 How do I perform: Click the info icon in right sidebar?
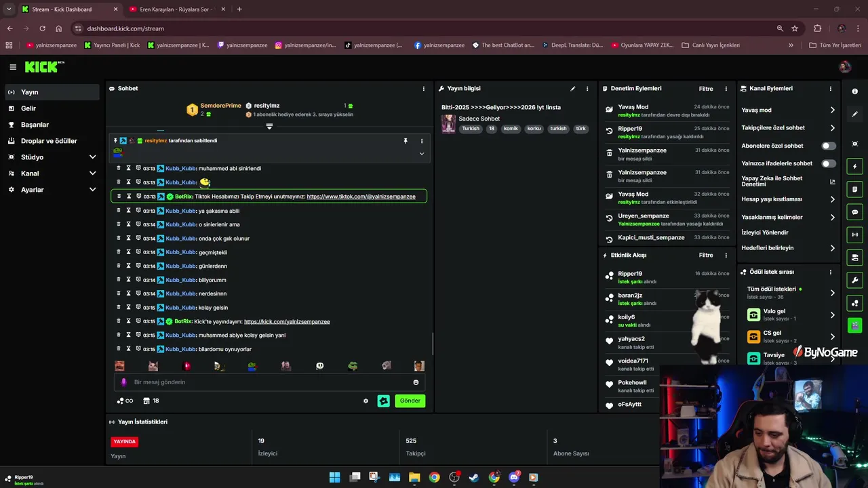pyautogui.click(x=855, y=91)
